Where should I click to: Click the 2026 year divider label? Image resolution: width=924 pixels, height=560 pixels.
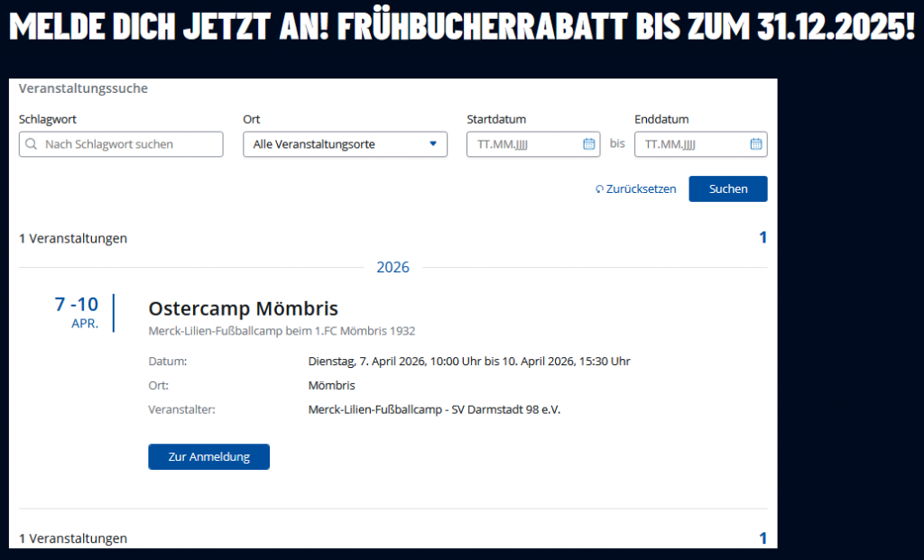393,267
